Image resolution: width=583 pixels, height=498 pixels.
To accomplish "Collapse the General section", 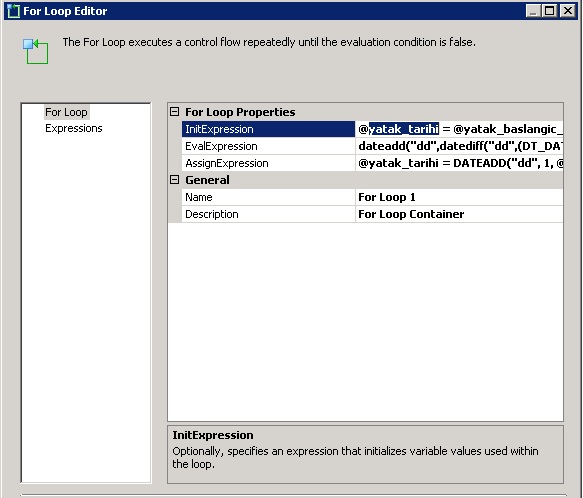I will click(x=174, y=180).
